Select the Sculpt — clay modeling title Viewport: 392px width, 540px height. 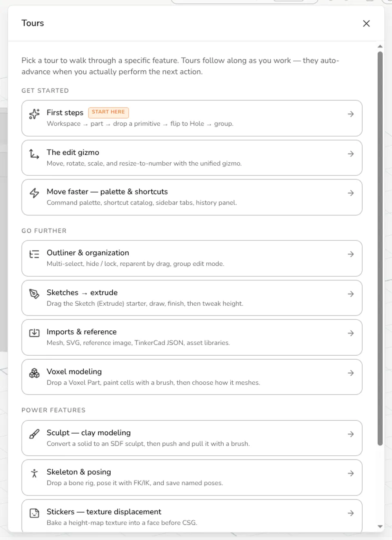click(x=89, y=432)
